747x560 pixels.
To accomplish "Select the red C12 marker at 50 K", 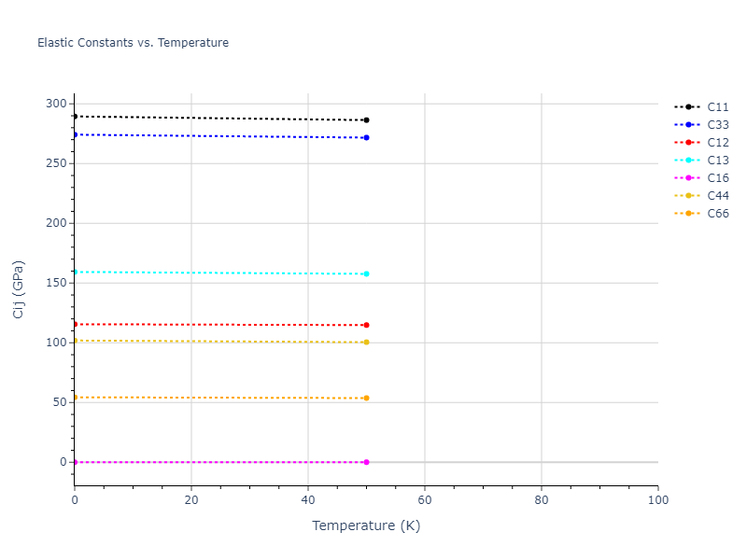I will click(366, 325).
